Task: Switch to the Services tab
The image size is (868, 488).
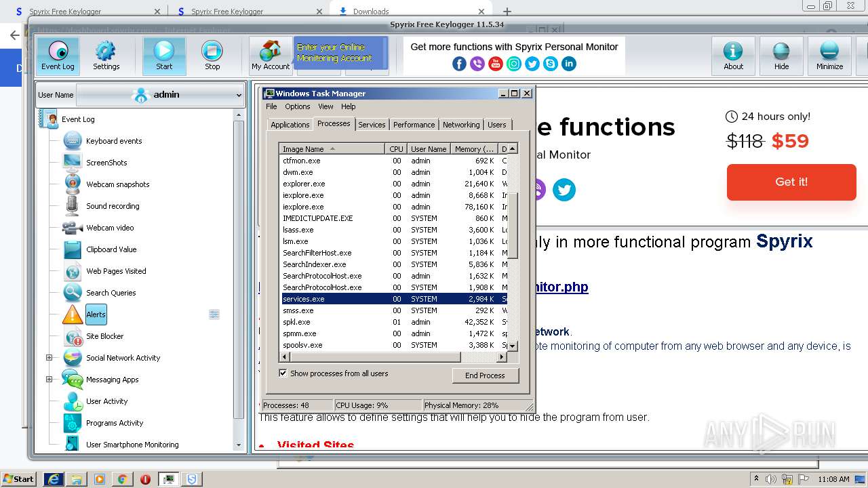Action: click(372, 125)
